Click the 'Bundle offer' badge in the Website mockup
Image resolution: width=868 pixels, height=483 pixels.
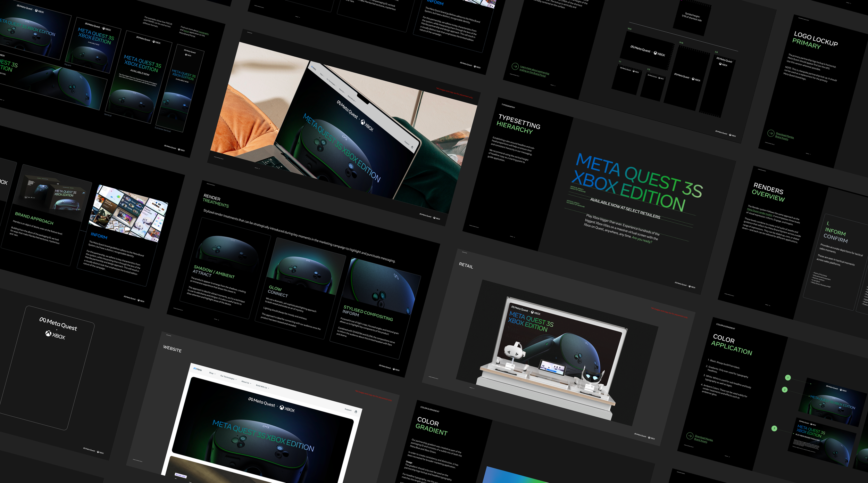pos(181,475)
